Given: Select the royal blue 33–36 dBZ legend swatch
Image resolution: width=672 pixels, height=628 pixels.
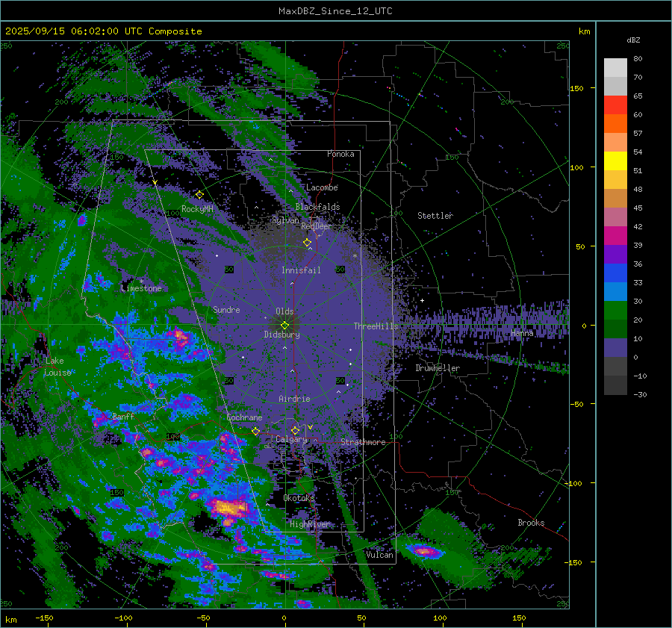Looking at the screenshot, I should click(615, 273).
